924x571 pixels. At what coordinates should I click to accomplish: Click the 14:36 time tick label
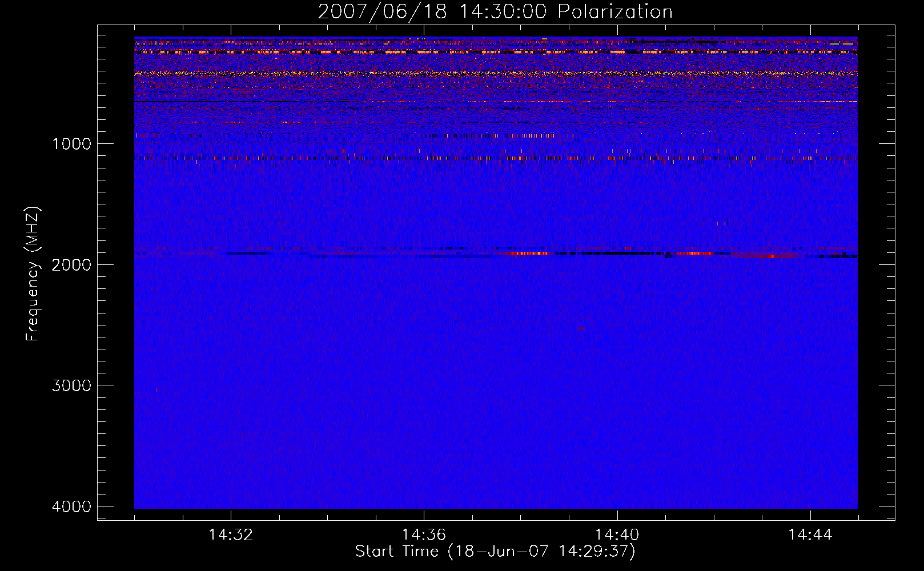click(424, 535)
